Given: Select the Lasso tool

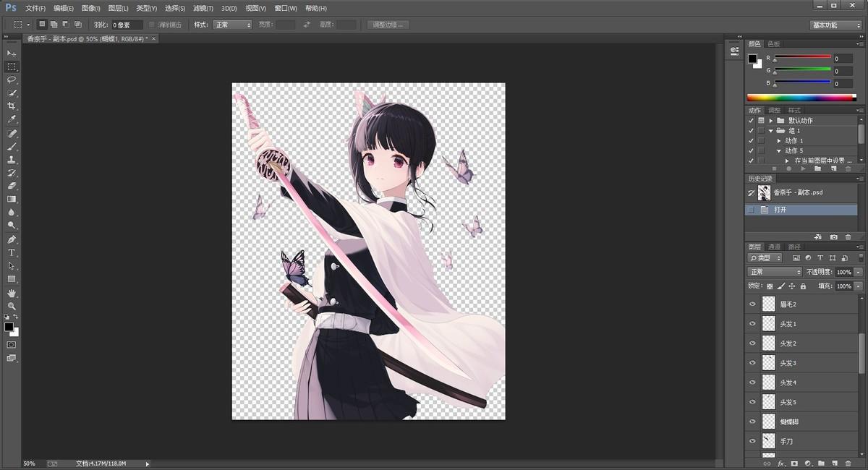Looking at the screenshot, I should 12,80.
